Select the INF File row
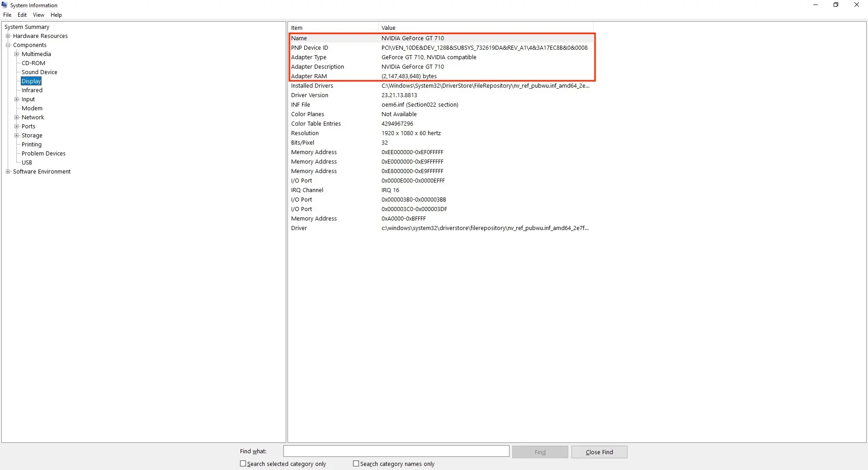 coord(441,105)
